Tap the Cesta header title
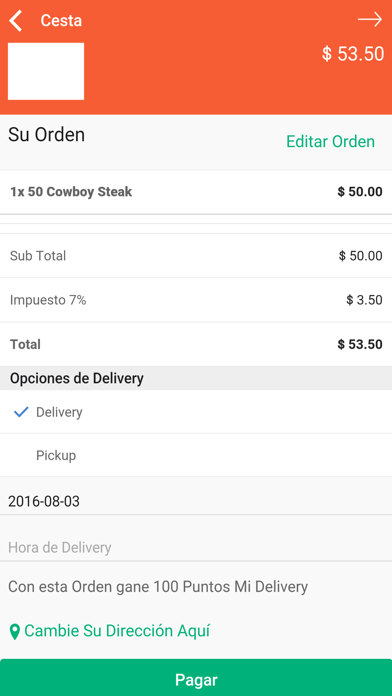Image resolution: width=392 pixels, height=696 pixels. pyautogui.click(x=61, y=20)
